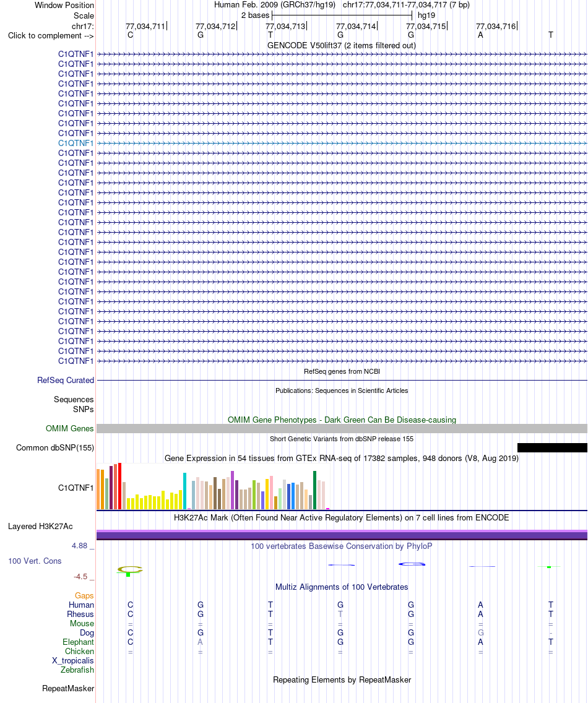
Task: Click the faded G in the Dog row
Action: point(480,633)
